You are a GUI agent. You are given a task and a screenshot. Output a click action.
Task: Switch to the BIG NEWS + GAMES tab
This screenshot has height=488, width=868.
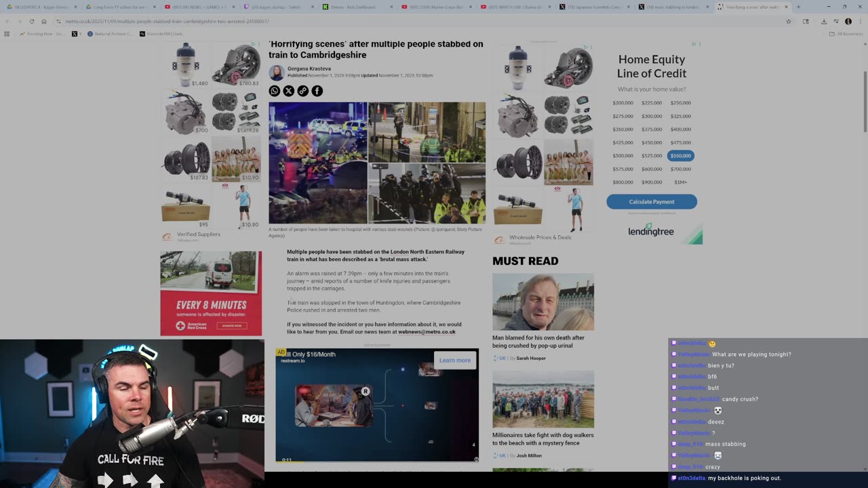[x=200, y=7]
